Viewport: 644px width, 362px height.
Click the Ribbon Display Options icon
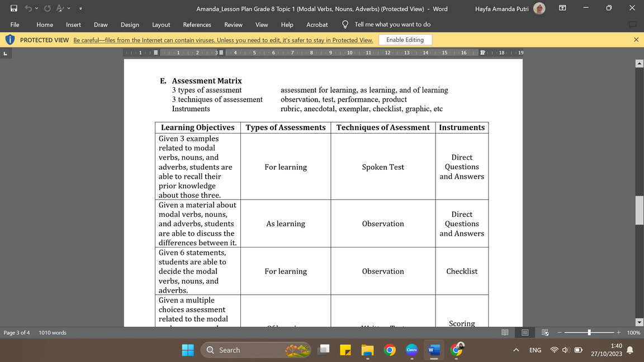point(562,8)
